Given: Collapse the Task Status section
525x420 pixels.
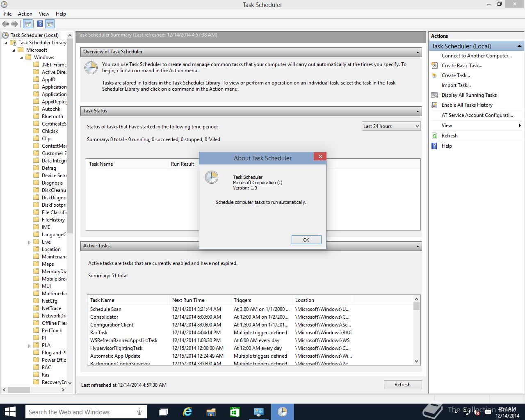Looking at the screenshot, I should point(418,111).
